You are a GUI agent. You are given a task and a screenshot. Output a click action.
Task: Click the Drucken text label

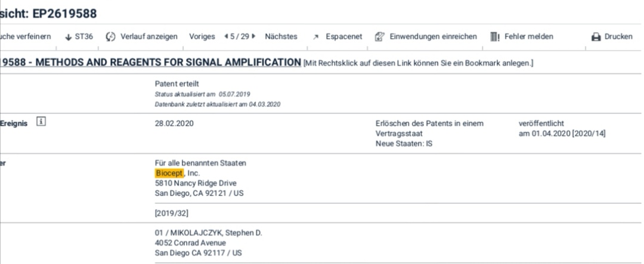click(618, 37)
